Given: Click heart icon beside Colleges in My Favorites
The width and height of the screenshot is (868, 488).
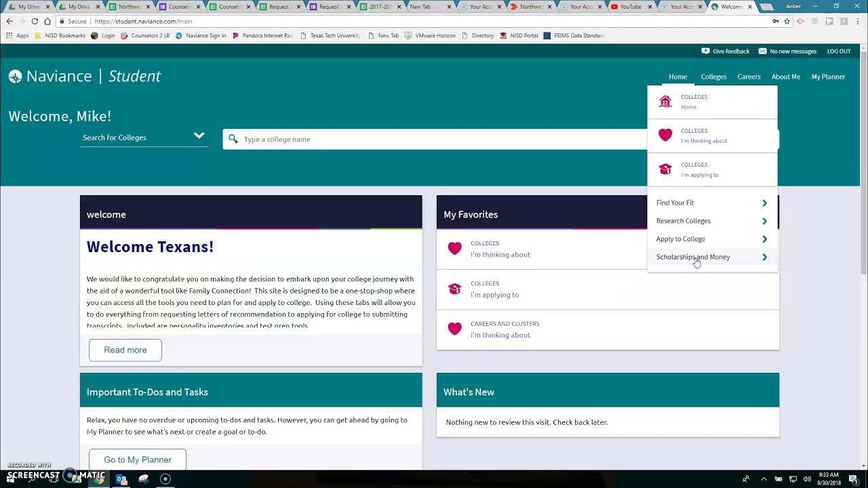Looking at the screenshot, I should [454, 249].
